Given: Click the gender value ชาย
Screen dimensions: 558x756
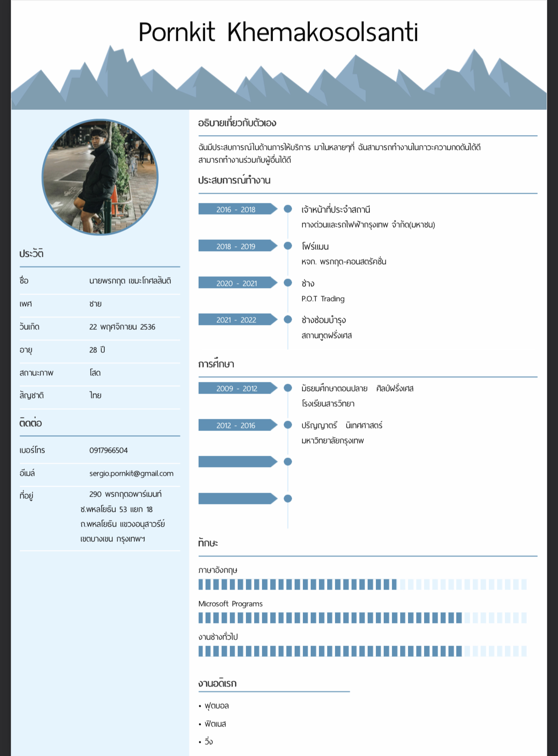Looking at the screenshot, I should 95,304.
